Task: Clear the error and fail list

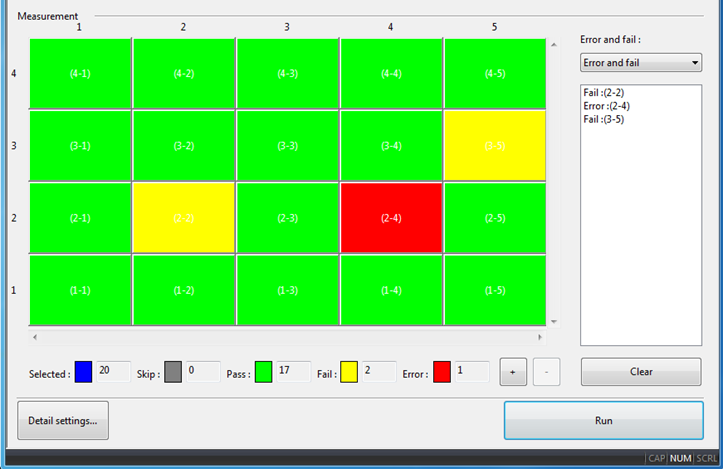Action: tap(641, 372)
